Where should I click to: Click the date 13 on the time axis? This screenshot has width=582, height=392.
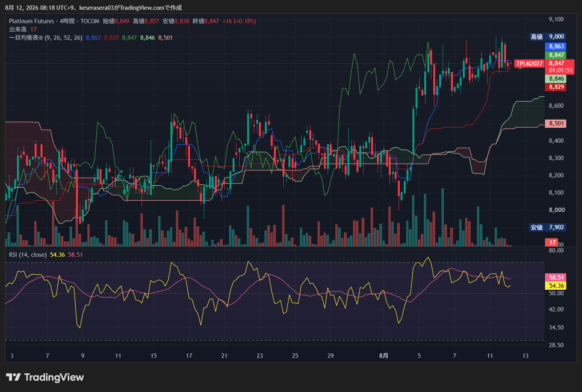pyautogui.click(x=526, y=356)
